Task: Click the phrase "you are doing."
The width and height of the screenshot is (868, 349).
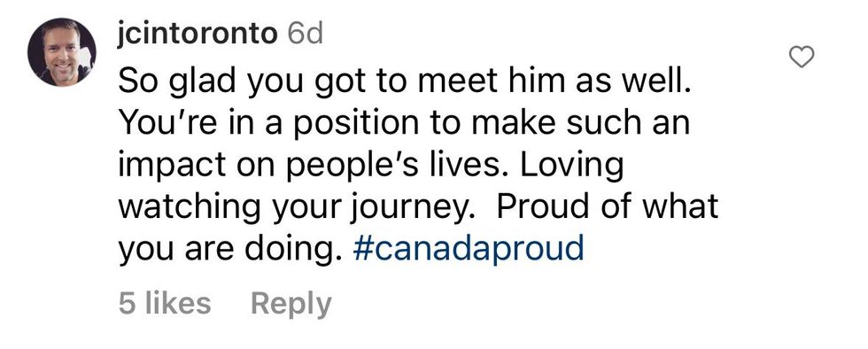Action: (x=229, y=250)
